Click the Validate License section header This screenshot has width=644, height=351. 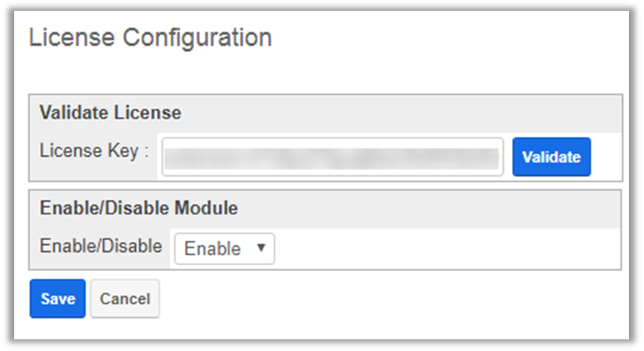point(110,113)
